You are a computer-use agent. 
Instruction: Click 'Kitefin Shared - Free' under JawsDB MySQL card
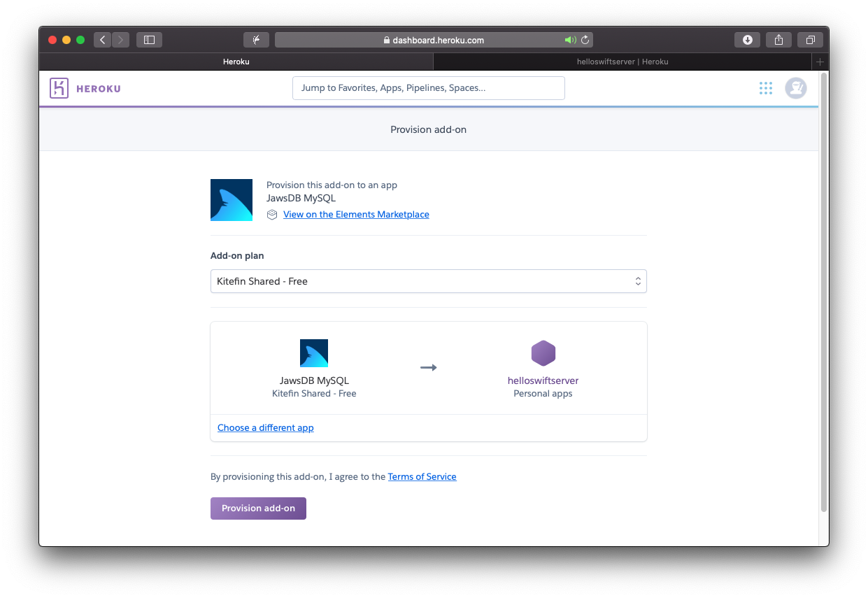(314, 394)
